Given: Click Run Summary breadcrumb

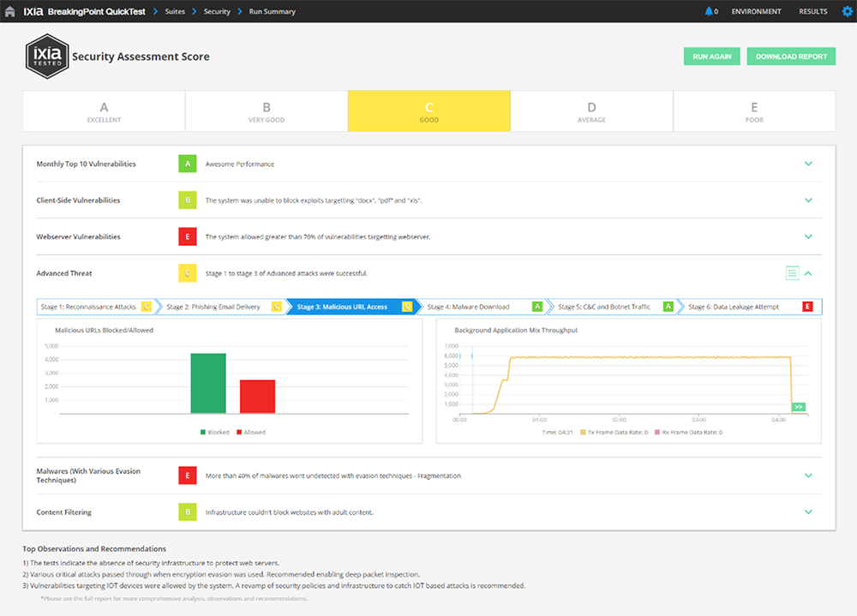Looking at the screenshot, I should 273,11.
